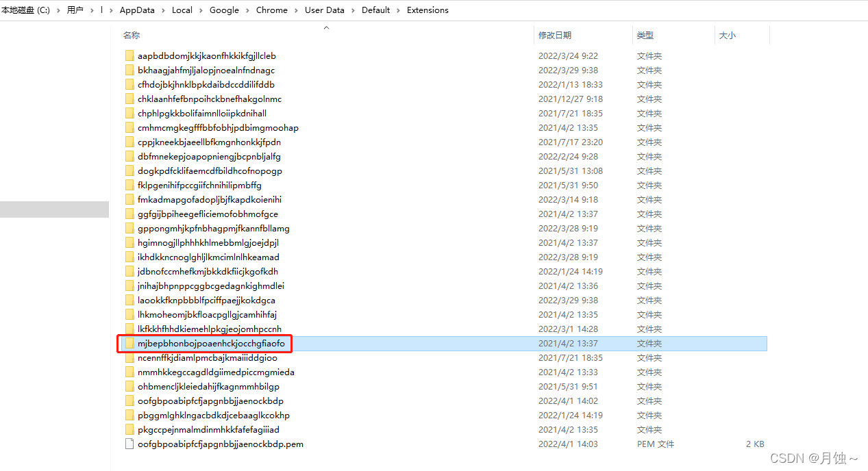
Task: Click date 2022/3/1 14:28
Action: click(568, 329)
